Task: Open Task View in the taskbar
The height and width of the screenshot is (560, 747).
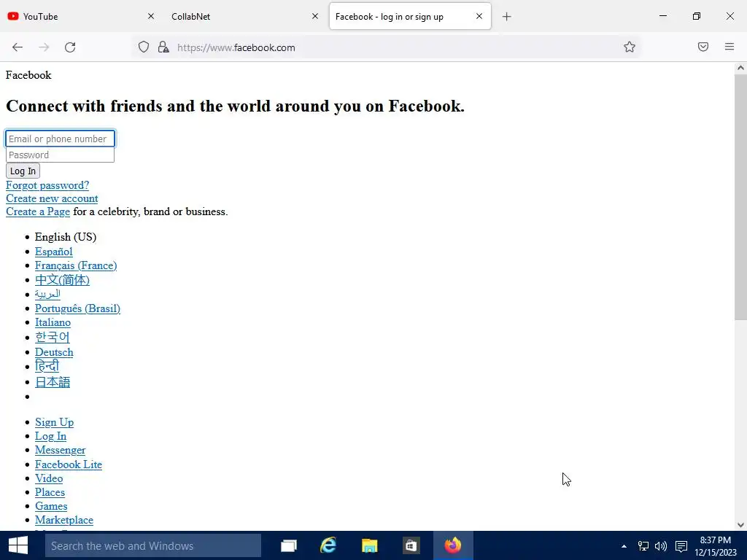Action: coord(289,545)
